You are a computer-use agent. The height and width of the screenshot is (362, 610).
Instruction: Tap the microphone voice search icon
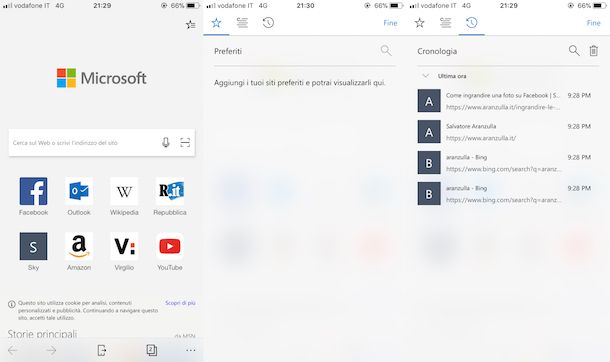pyautogui.click(x=166, y=143)
